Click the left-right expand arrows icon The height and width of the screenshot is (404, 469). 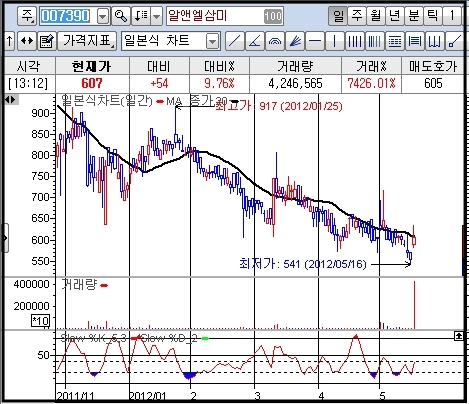27,41
